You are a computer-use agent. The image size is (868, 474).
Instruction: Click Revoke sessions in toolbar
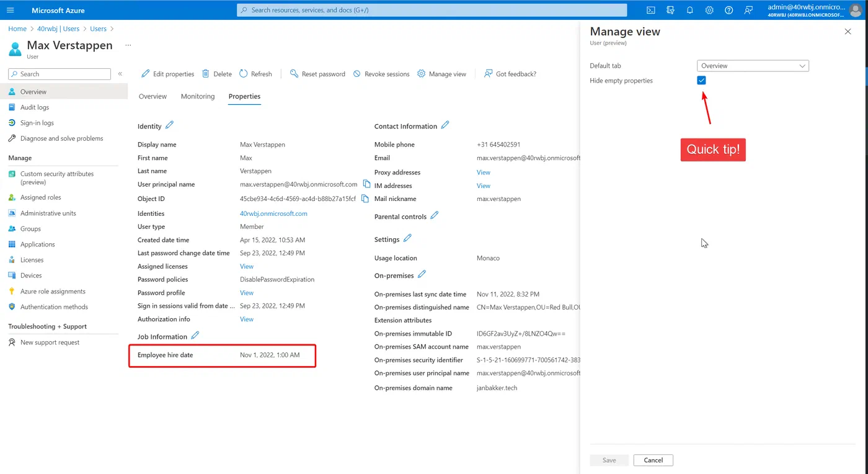pos(381,74)
